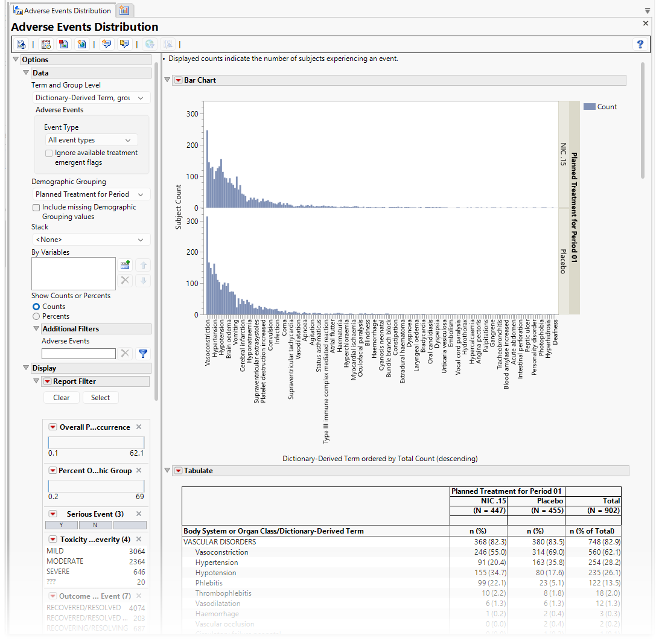This screenshot has width=659, height=644.
Task: Click the red-square data table toolbar icon
Action: pyautogui.click(x=63, y=44)
